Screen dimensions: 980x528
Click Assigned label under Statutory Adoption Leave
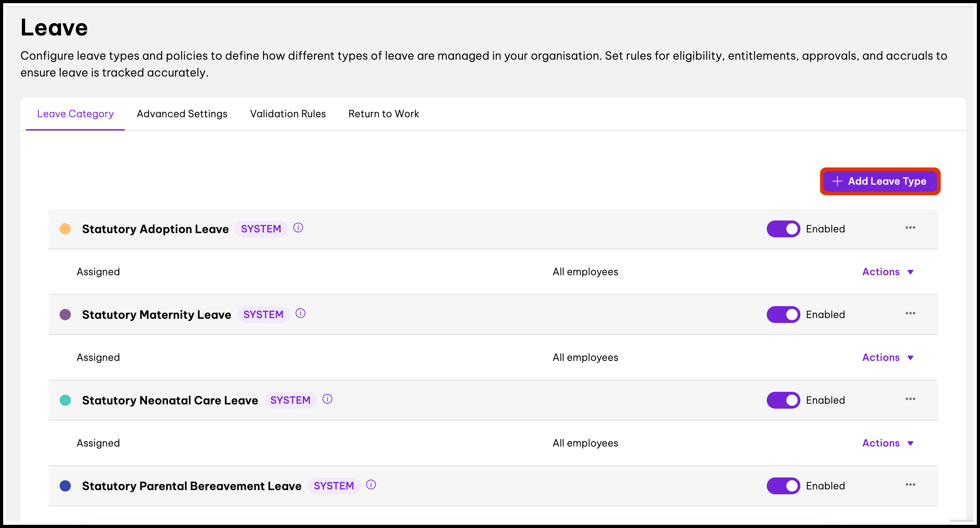pyautogui.click(x=98, y=272)
